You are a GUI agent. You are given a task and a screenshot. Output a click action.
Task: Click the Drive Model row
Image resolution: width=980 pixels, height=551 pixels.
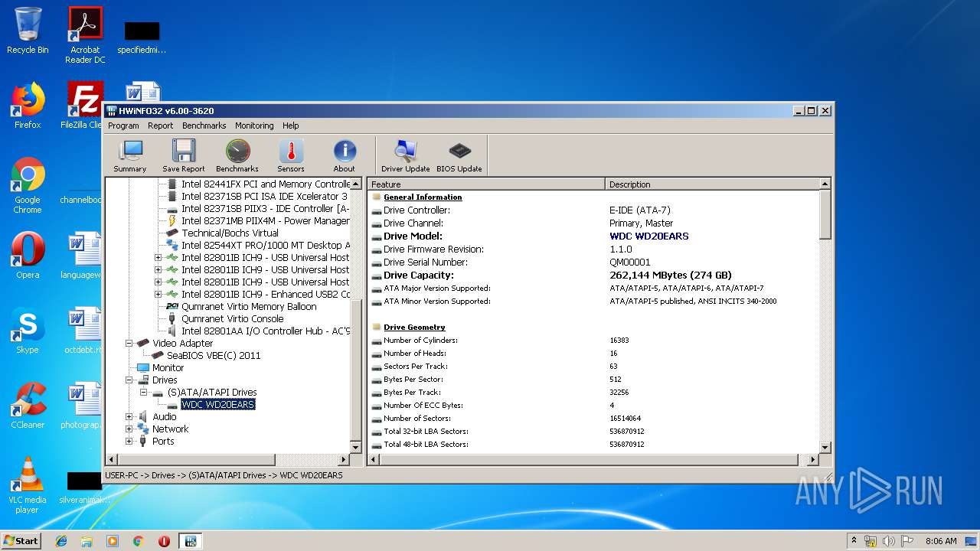(594, 236)
